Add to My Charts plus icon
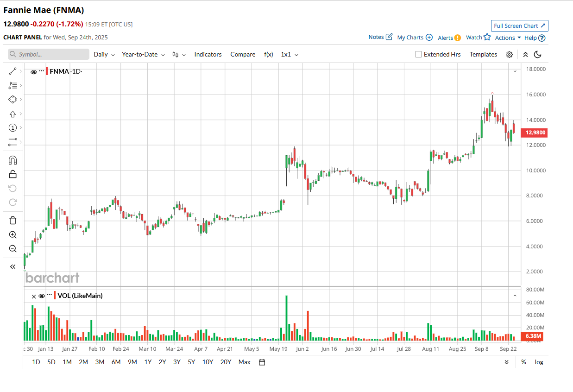This screenshot has width=573, height=392. click(x=429, y=37)
